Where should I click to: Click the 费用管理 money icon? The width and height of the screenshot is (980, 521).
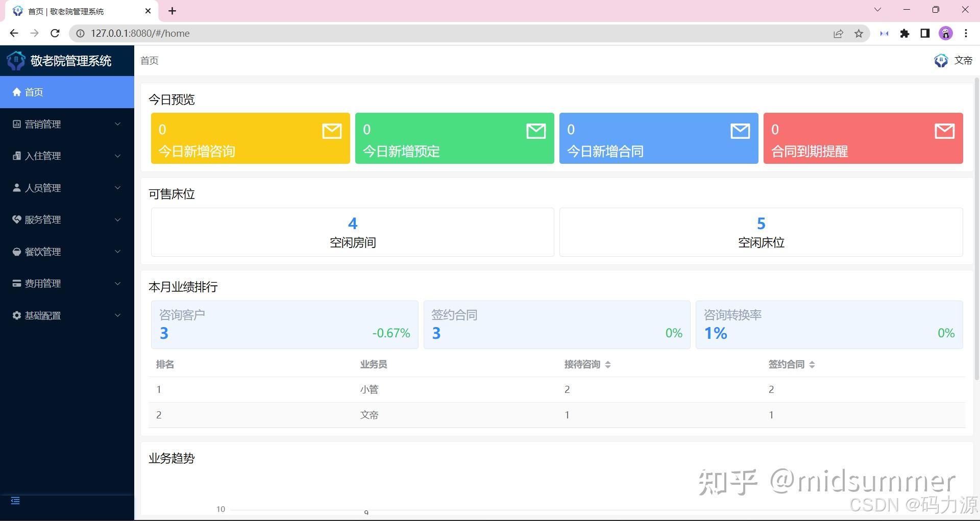click(16, 283)
